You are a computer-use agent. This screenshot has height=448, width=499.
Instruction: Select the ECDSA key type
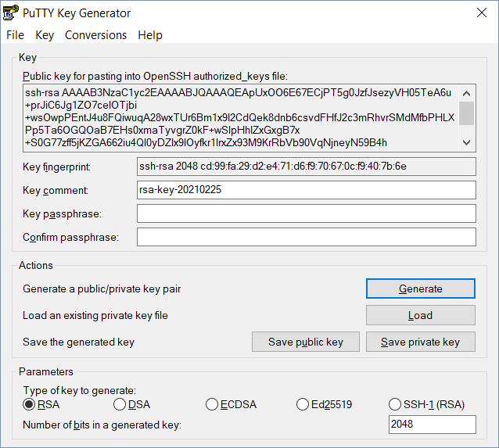point(231,404)
